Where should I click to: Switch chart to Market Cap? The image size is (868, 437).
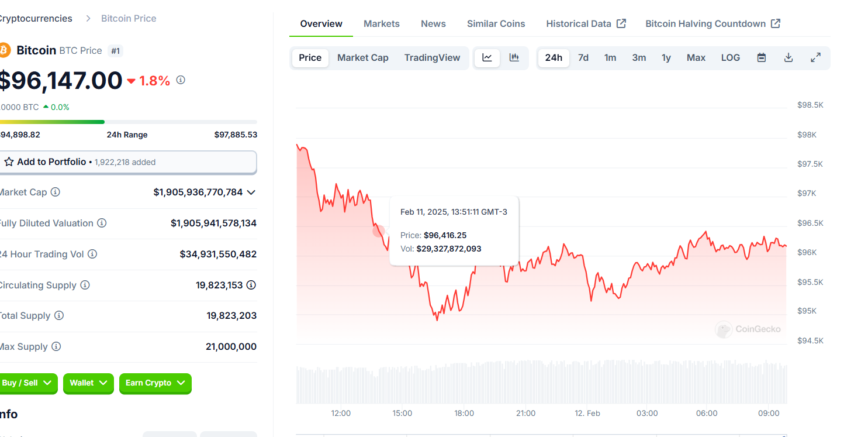[363, 57]
